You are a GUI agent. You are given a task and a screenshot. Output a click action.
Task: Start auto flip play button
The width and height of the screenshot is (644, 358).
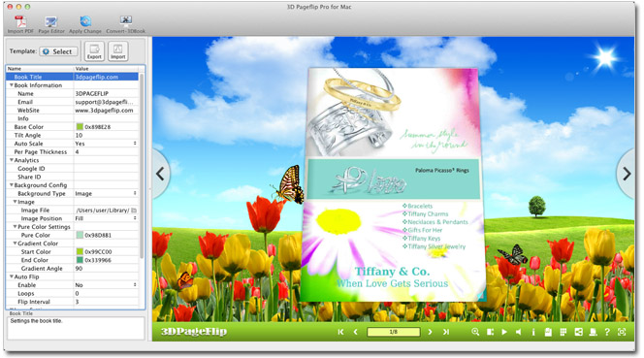coord(504,332)
